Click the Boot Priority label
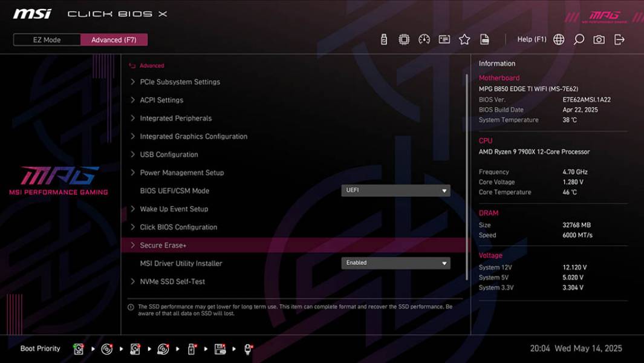The height and width of the screenshot is (363, 644). [x=41, y=348]
